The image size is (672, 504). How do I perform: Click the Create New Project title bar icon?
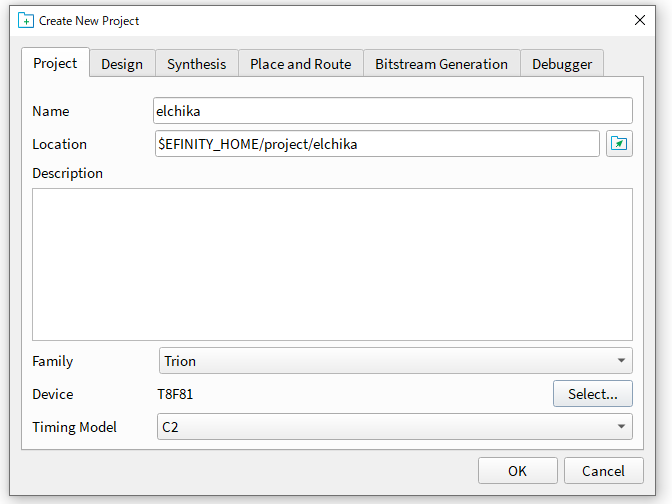pyautogui.click(x=26, y=20)
